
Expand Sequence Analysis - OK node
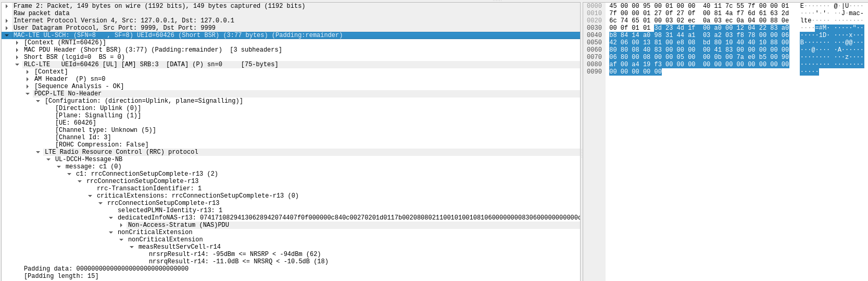28,87
